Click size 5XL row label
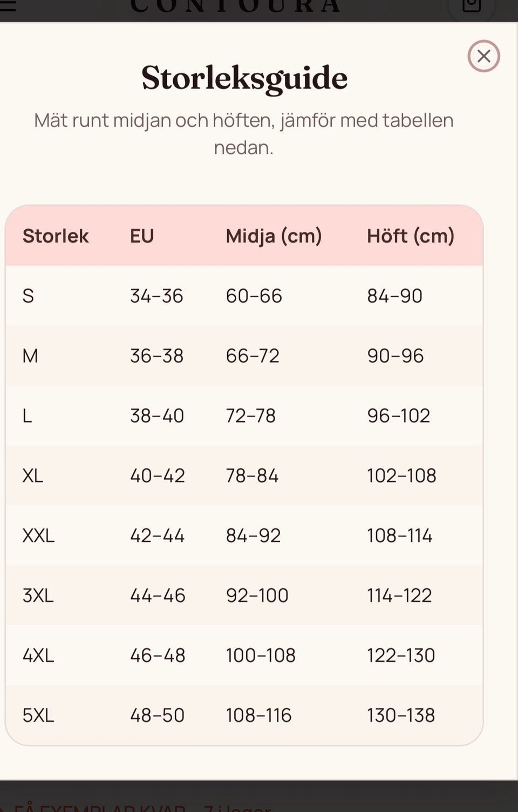Viewport: 518px width, 812px height. coord(38,715)
